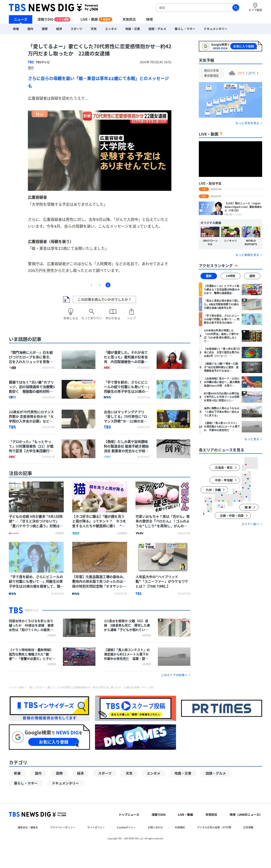Switch ranking to 週間
This screenshot has height=868, width=271.
[252, 276]
